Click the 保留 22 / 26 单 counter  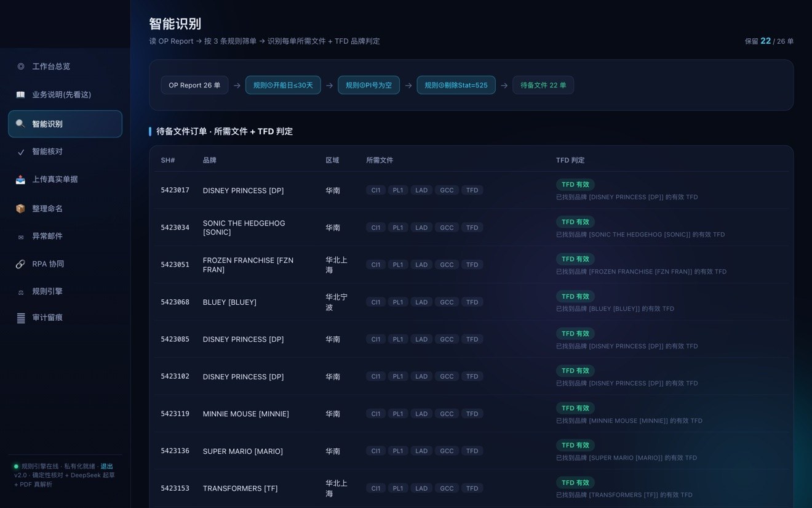pos(769,41)
